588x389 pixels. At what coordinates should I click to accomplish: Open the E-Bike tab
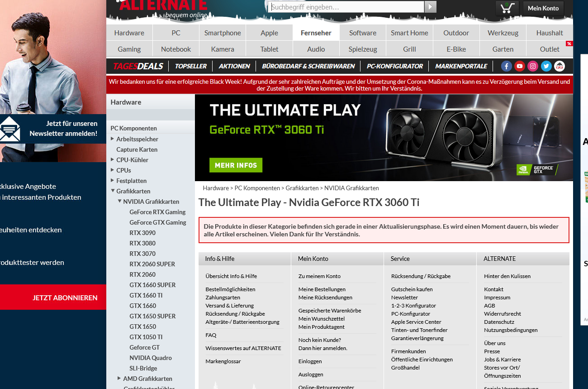tap(456, 49)
